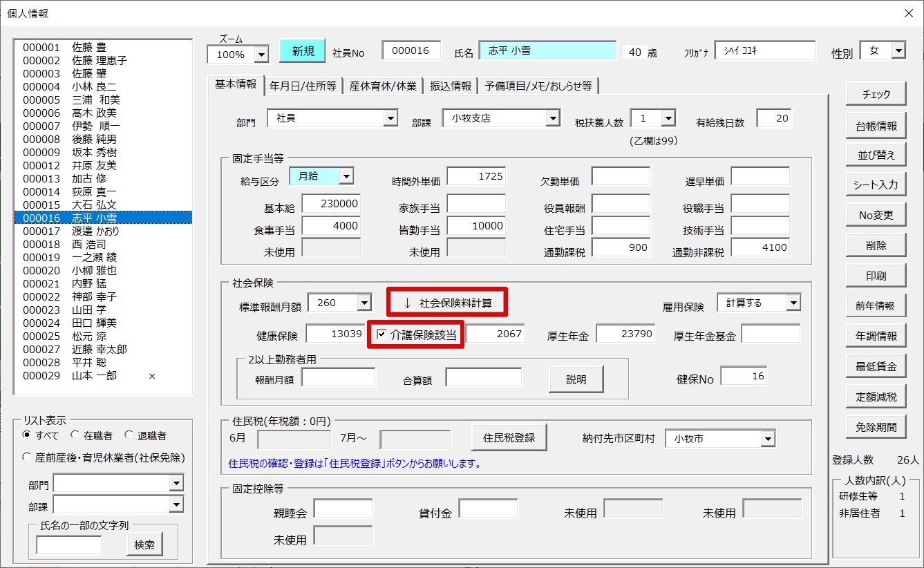This screenshot has height=568, width=924.
Task: Open the 標準報酬月額 dropdown
Action: [x=364, y=303]
